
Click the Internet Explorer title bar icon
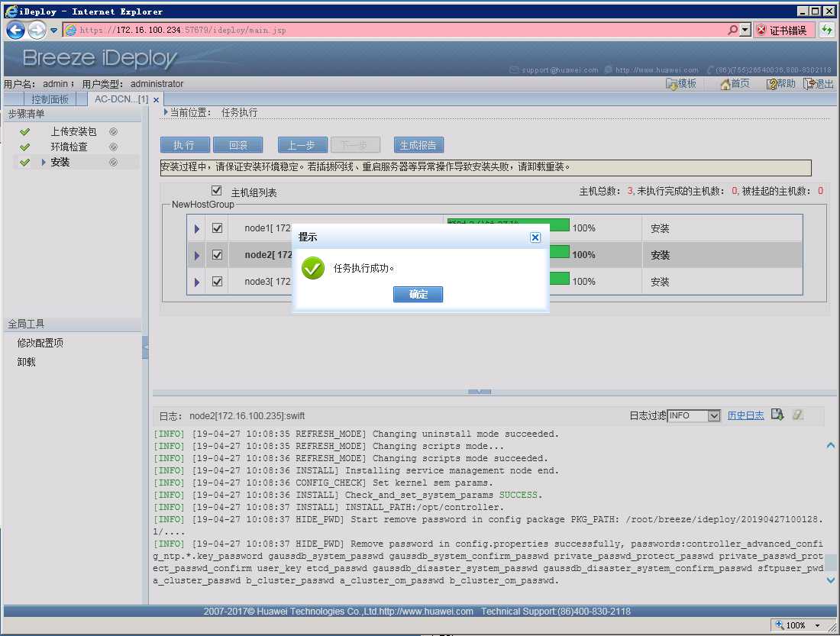coord(11,11)
